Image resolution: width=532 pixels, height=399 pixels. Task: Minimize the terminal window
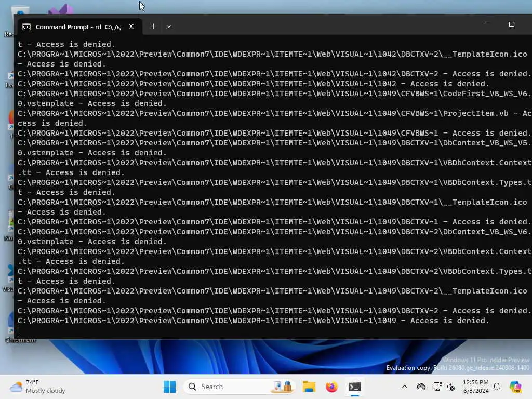click(x=488, y=24)
